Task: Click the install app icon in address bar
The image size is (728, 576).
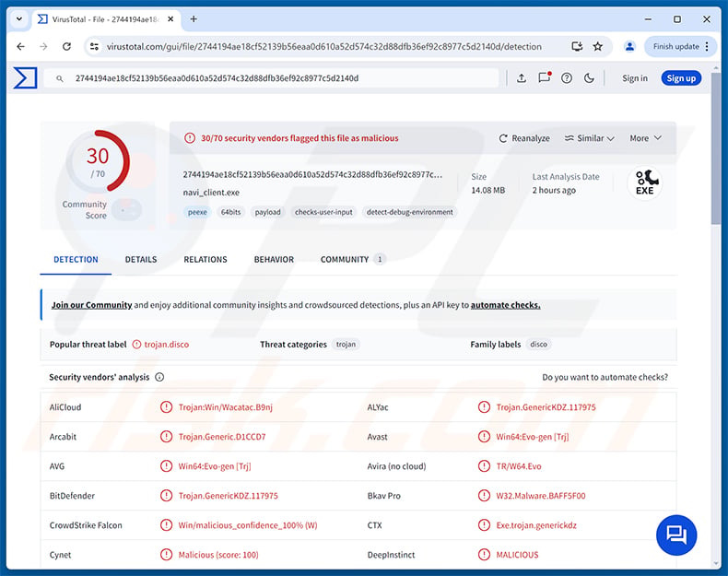Action: tap(577, 46)
